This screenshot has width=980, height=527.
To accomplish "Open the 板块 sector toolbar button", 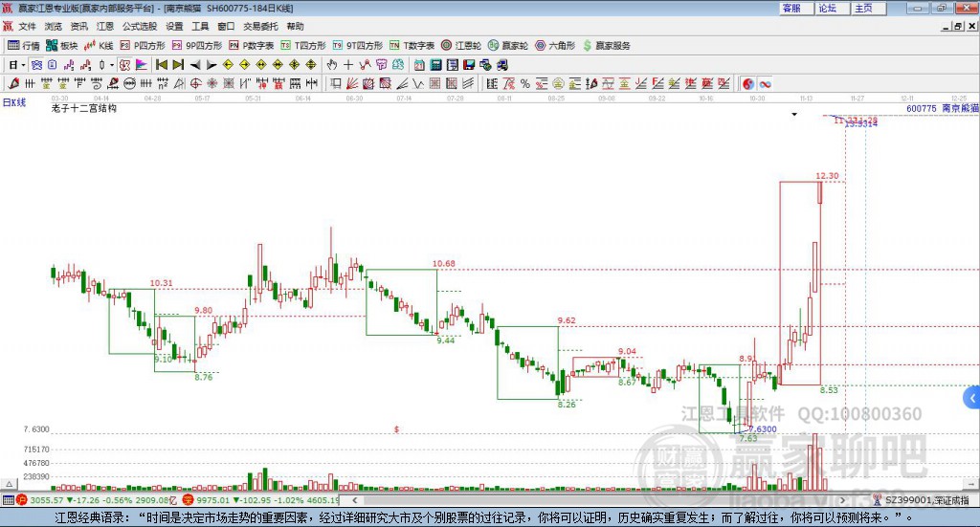I will pos(62,46).
